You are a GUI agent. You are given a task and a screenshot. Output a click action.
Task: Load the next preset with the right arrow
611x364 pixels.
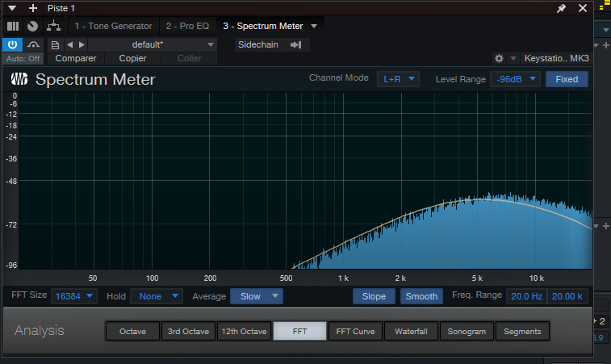pos(82,45)
